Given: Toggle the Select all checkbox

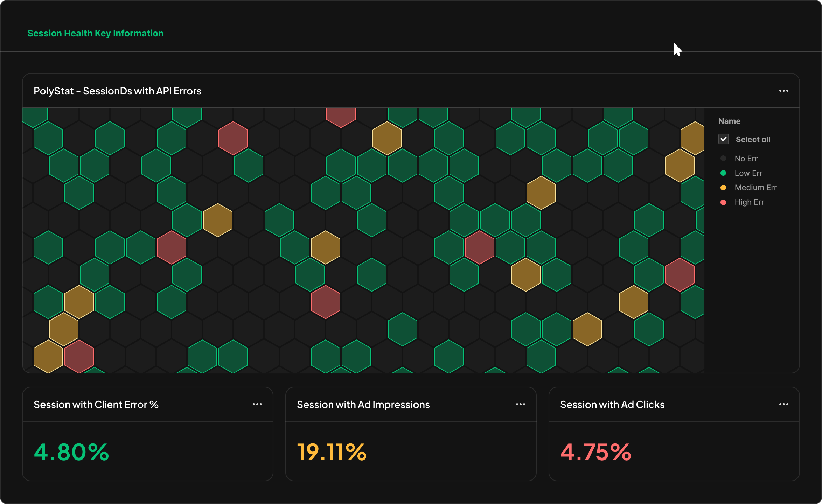Looking at the screenshot, I should [x=724, y=139].
